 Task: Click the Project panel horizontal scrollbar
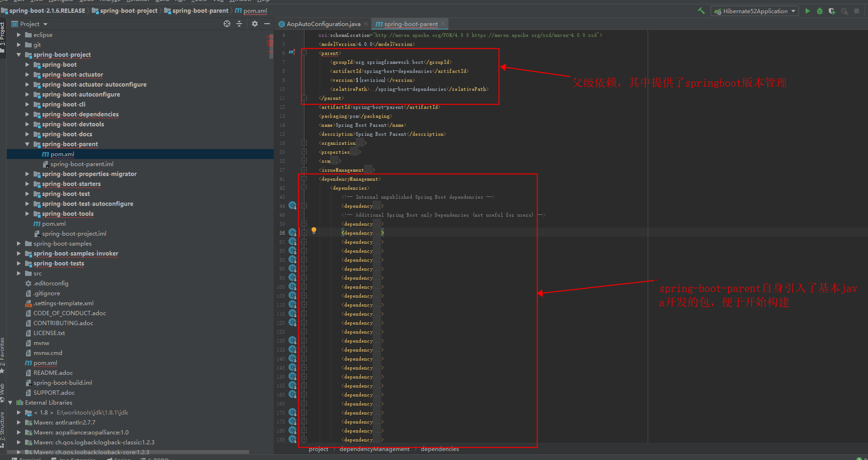(128, 452)
